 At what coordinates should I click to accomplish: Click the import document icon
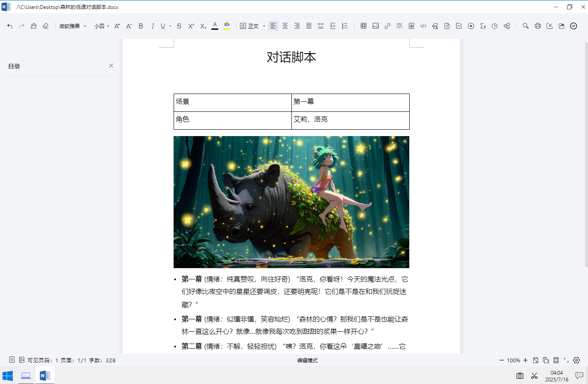(x=549, y=26)
